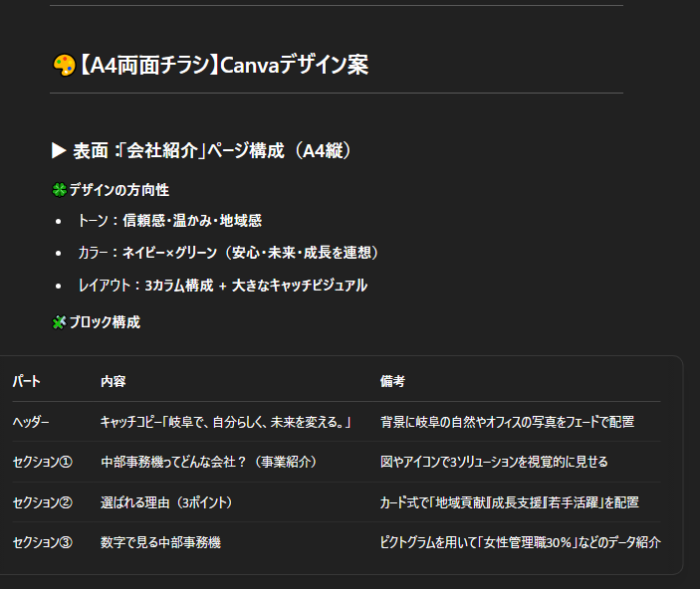Click the cell 中部事務機ってどんな会社?(事業紹介)
The width and height of the screenshot is (700, 589).
point(209,462)
